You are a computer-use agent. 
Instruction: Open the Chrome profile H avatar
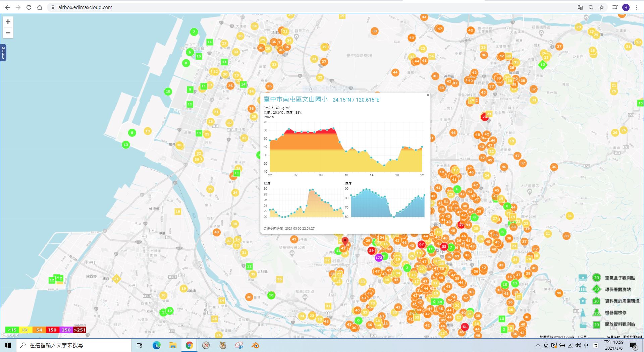tap(626, 7)
